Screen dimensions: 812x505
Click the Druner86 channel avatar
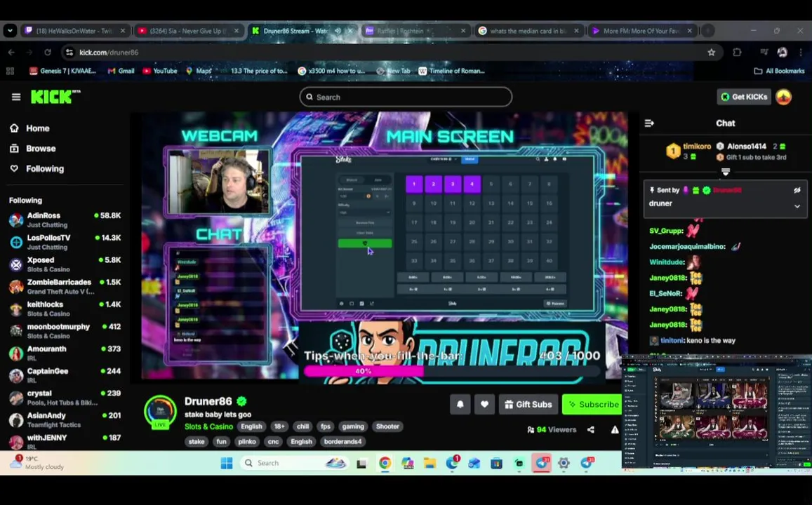coord(160,412)
